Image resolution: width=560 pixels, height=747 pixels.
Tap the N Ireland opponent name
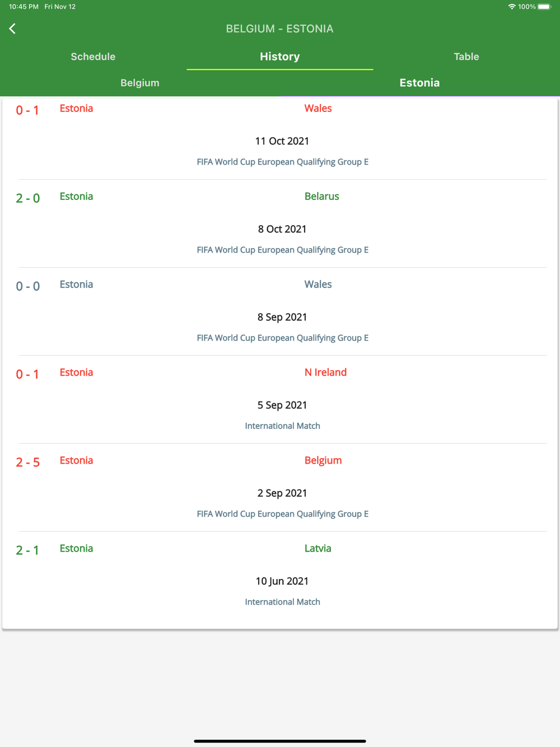325,372
